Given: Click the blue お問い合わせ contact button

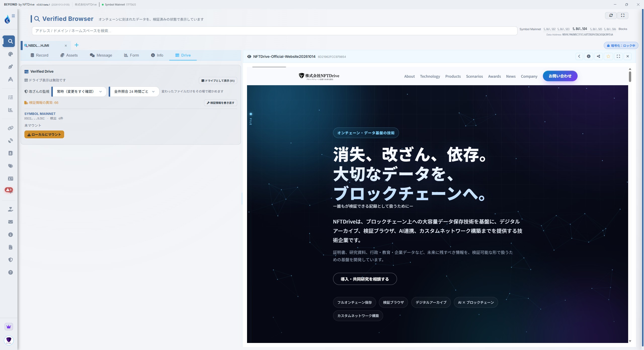Looking at the screenshot, I should pos(560,76).
